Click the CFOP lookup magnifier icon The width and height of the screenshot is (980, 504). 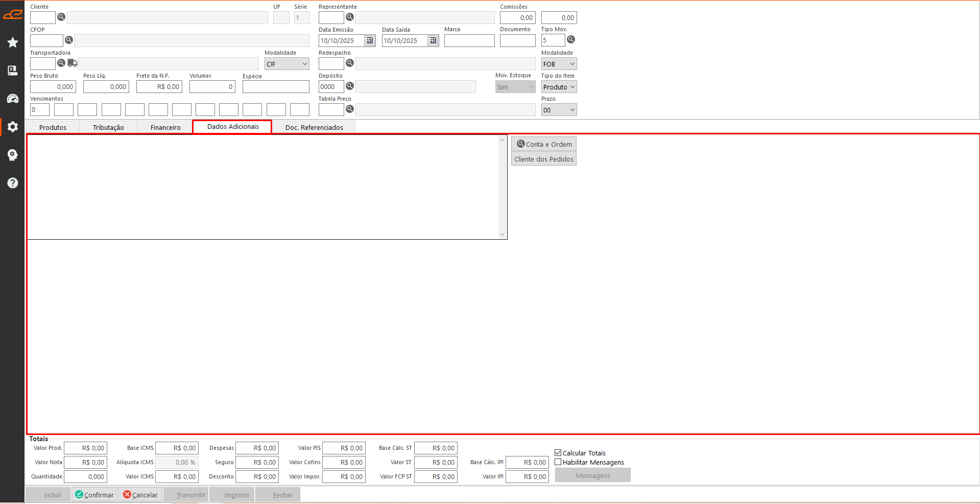[x=69, y=40]
